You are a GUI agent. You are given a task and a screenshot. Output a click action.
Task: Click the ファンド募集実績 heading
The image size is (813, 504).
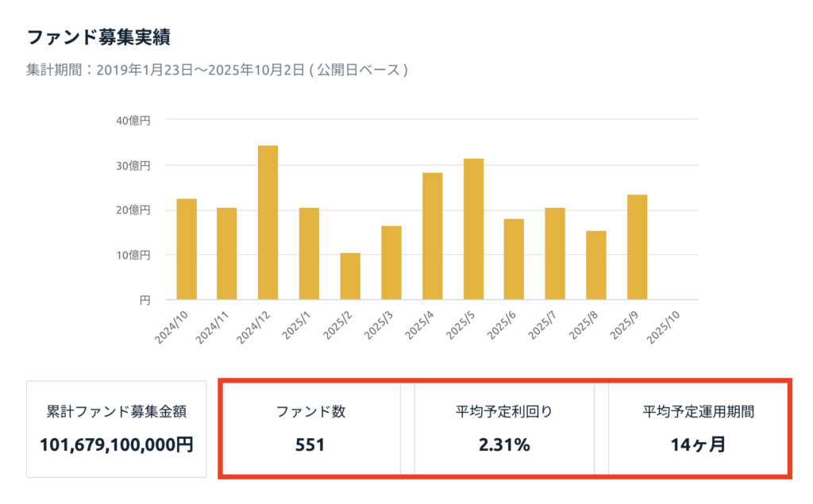(99, 37)
